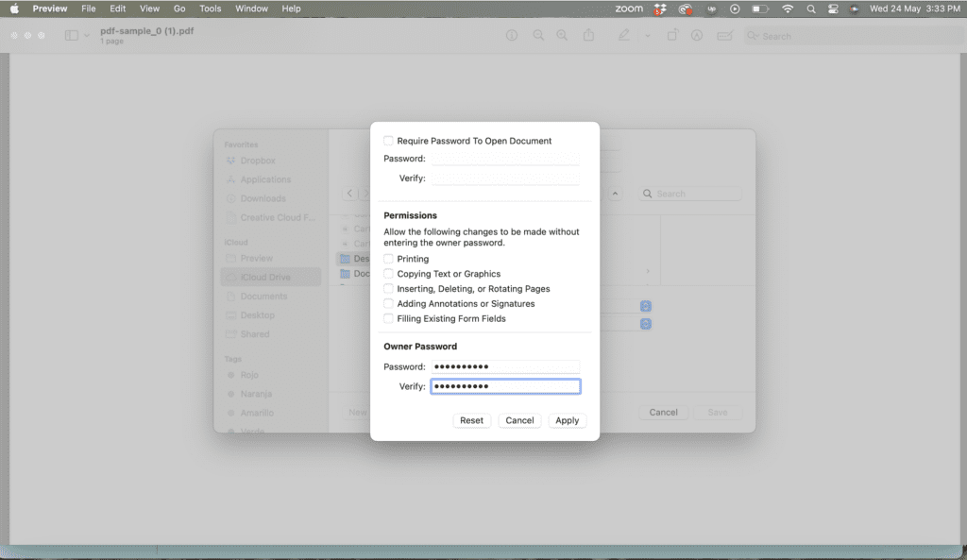Open the View menu
The width and height of the screenshot is (967, 560).
(149, 8)
